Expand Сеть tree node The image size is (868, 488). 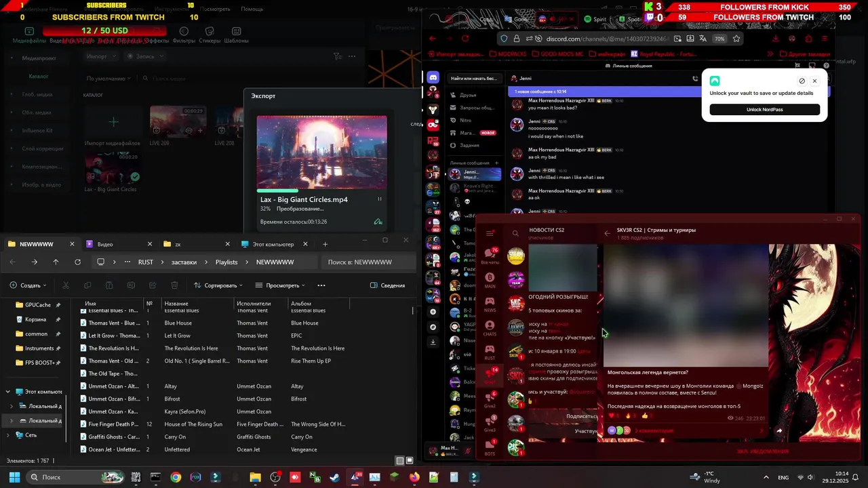pyautogui.click(x=8, y=435)
